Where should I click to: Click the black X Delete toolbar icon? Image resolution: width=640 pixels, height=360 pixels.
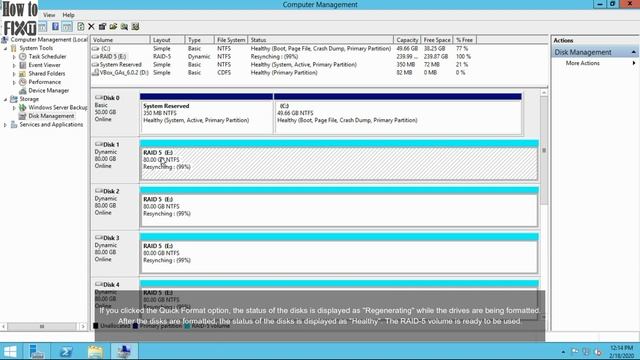tap(91, 27)
